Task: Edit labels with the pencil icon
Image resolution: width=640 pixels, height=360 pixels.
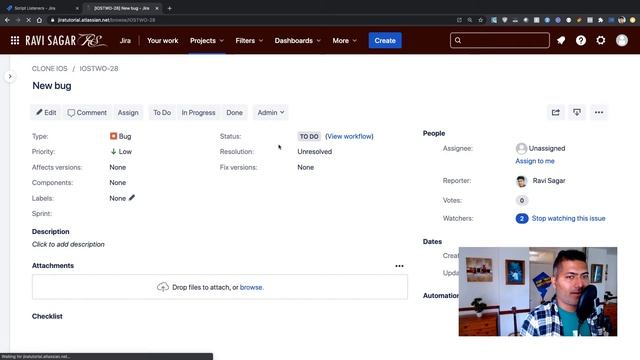Action: [x=132, y=198]
